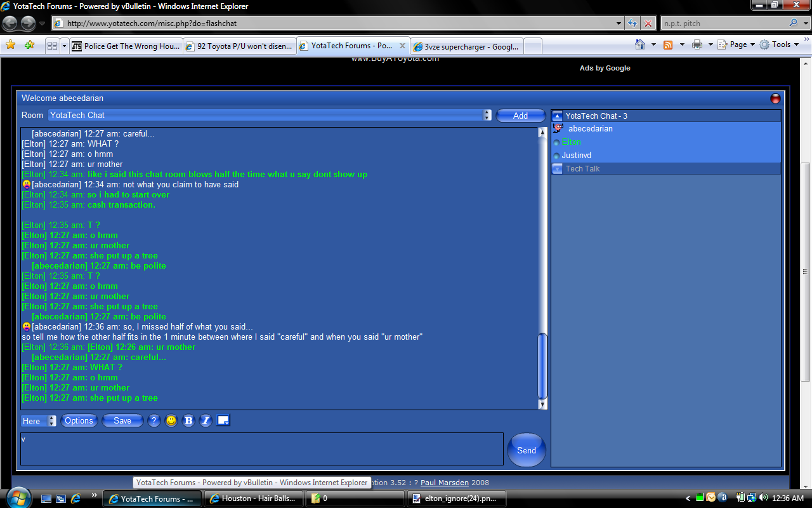Viewport: 812px width, 508px height.
Task: Click the browser Back arrow button
Action: 10,23
